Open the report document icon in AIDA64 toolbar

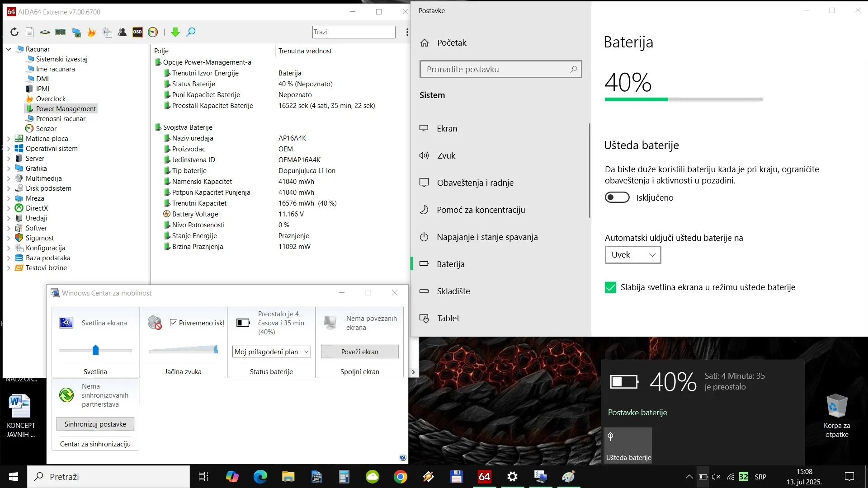(x=30, y=32)
